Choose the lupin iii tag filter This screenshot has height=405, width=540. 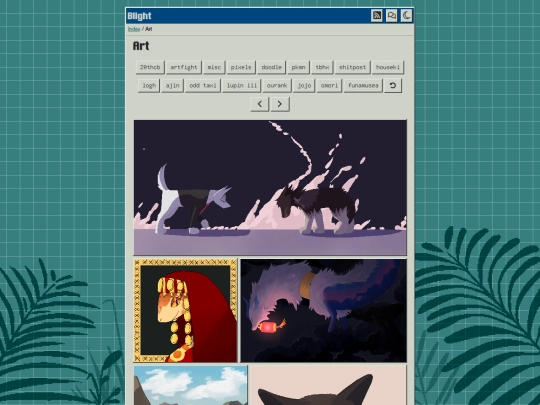pos(242,86)
